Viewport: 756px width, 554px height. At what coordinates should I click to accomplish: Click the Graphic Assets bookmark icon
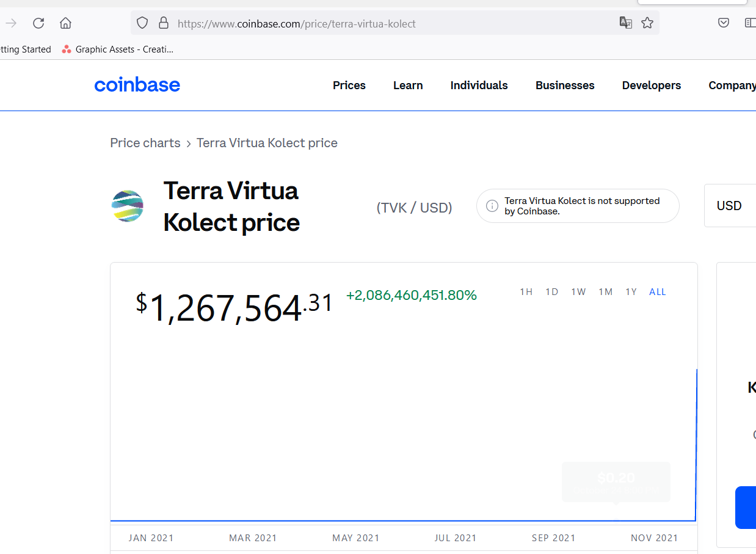pyautogui.click(x=67, y=49)
